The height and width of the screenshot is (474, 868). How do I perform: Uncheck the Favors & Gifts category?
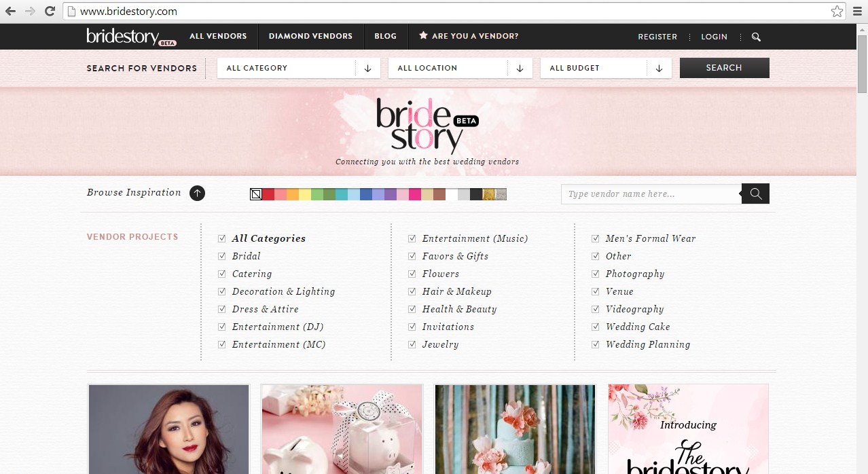pyautogui.click(x=412, y=256)
